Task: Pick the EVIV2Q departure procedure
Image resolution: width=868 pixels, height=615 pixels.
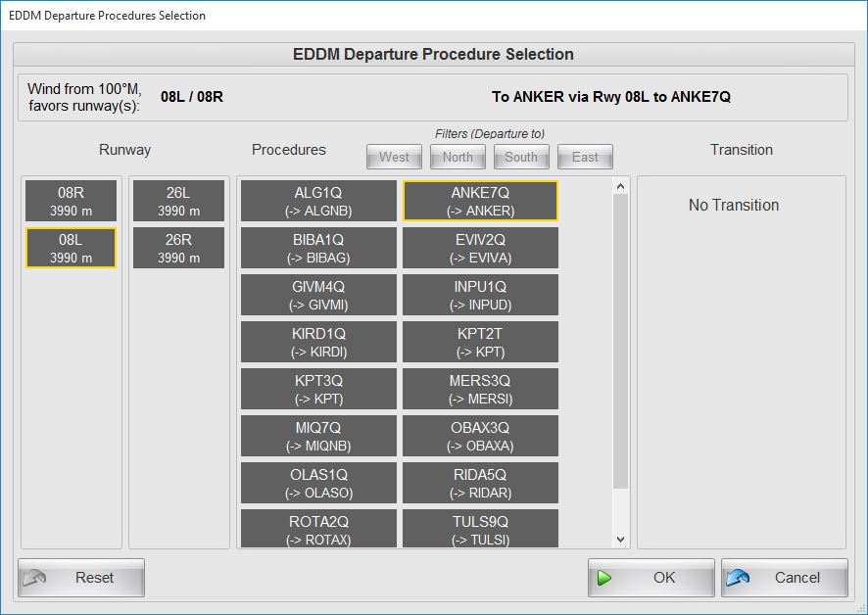Action: tap(480, 248)
